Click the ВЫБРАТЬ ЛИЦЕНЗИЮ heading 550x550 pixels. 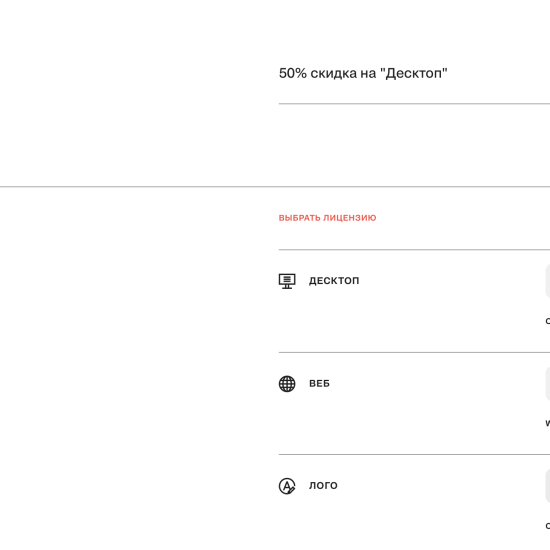(327, 218)
